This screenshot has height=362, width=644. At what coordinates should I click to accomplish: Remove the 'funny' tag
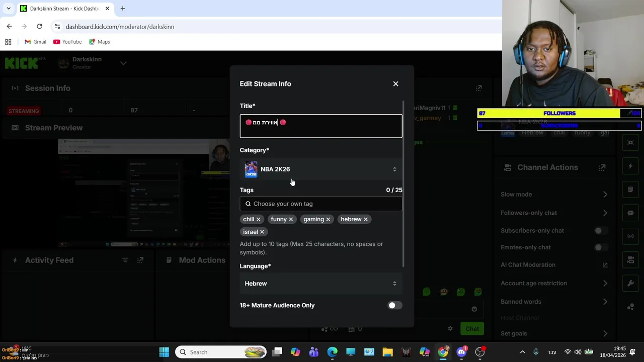click(x=291, y=219)
